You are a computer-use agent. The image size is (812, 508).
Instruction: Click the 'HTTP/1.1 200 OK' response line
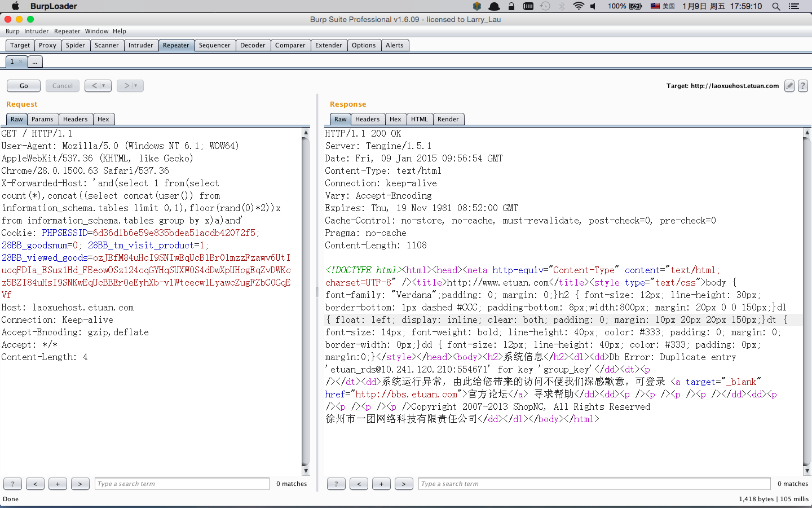pyautogui.click(x=363, y=133)
